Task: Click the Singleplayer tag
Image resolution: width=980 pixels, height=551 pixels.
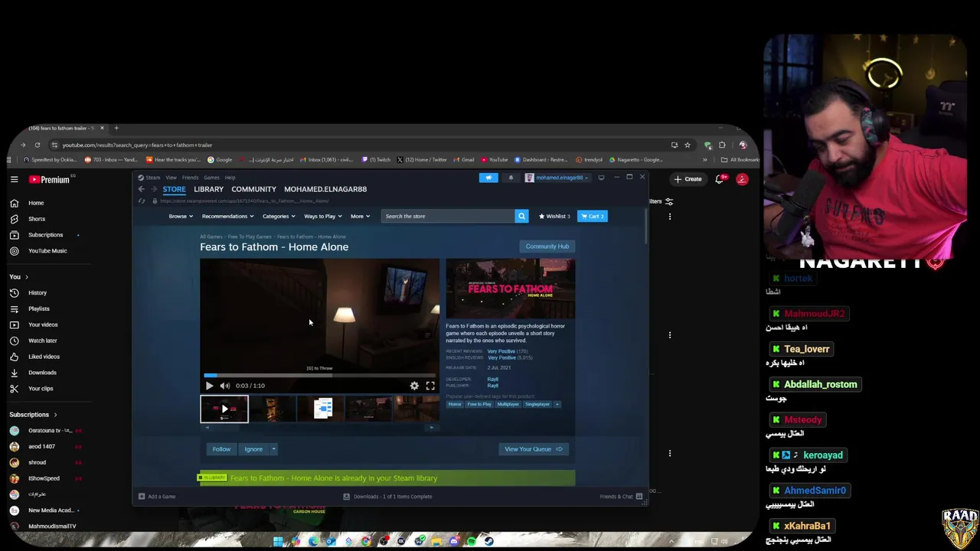Action: click(537, 404)
